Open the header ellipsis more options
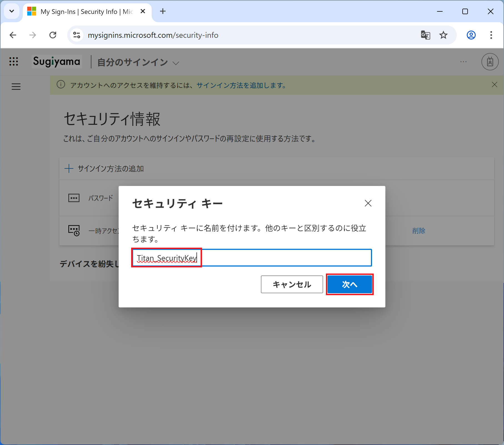This screenshot has height=445, width=504. point(463,62)
